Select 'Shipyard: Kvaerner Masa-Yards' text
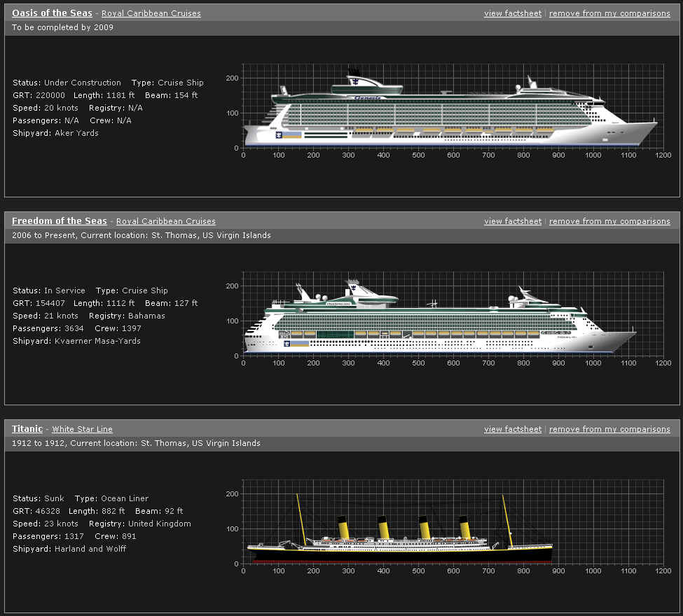The image size is (683, 616). coord(76,342)
